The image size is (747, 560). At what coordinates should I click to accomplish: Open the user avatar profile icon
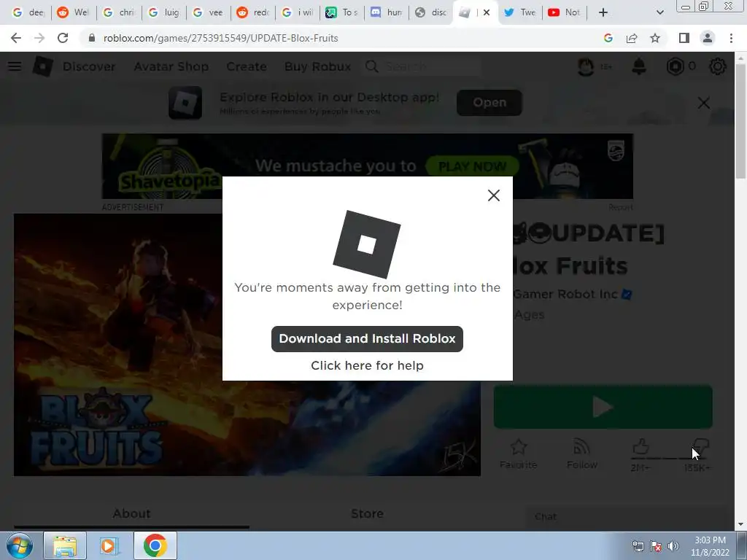click(586, 66)
